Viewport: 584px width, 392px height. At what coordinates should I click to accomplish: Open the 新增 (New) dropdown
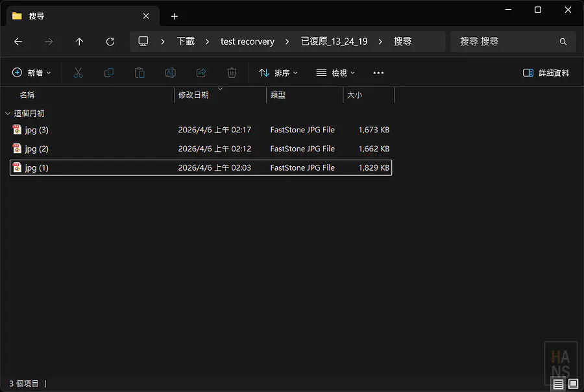(x=32, y=73)
